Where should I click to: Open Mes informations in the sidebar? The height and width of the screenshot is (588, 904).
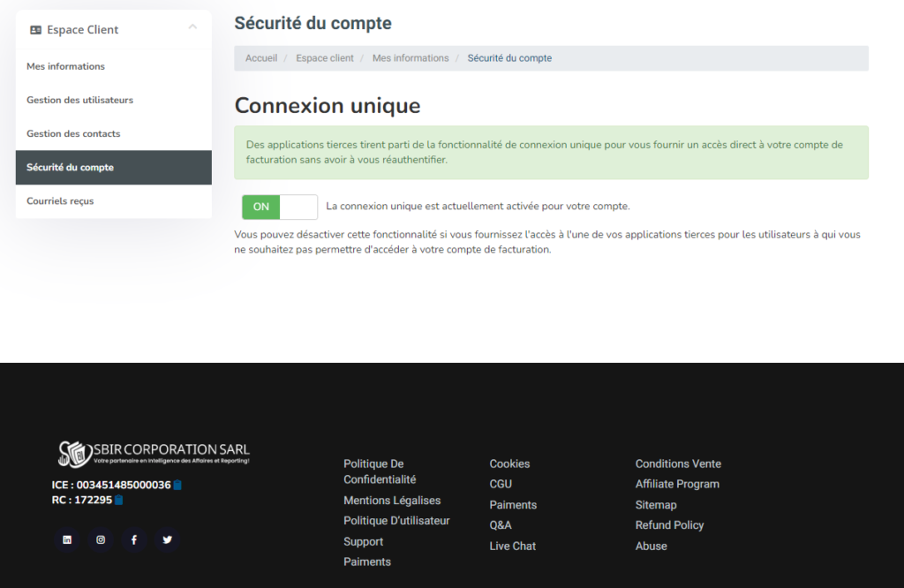pos(65,66)
